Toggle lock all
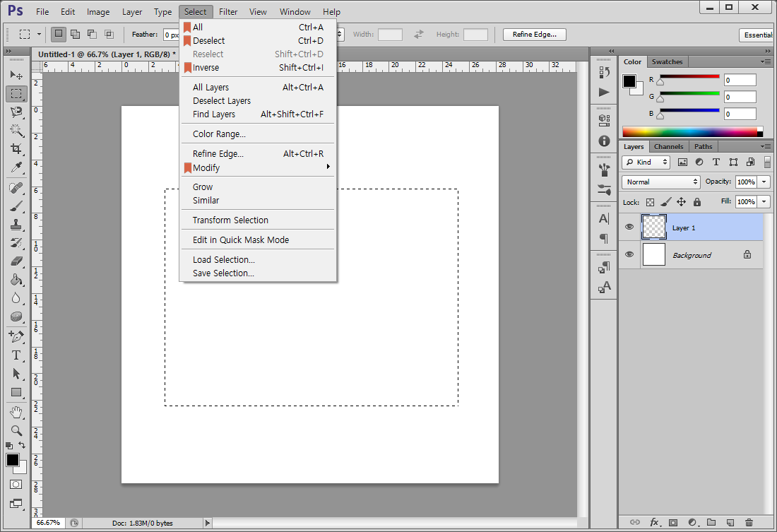The height and width of the screenshot is (532, 777). click(x=696, y=202)
